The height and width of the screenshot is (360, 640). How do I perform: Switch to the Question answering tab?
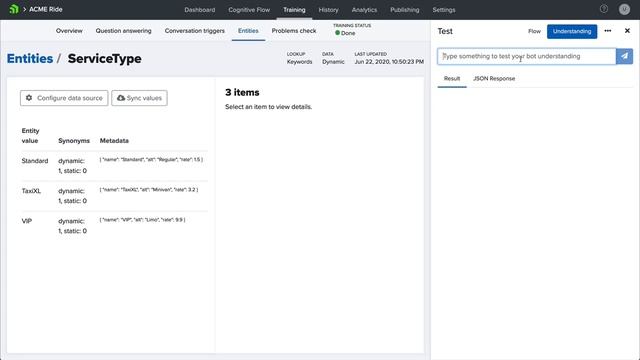[x=123, y=31]
